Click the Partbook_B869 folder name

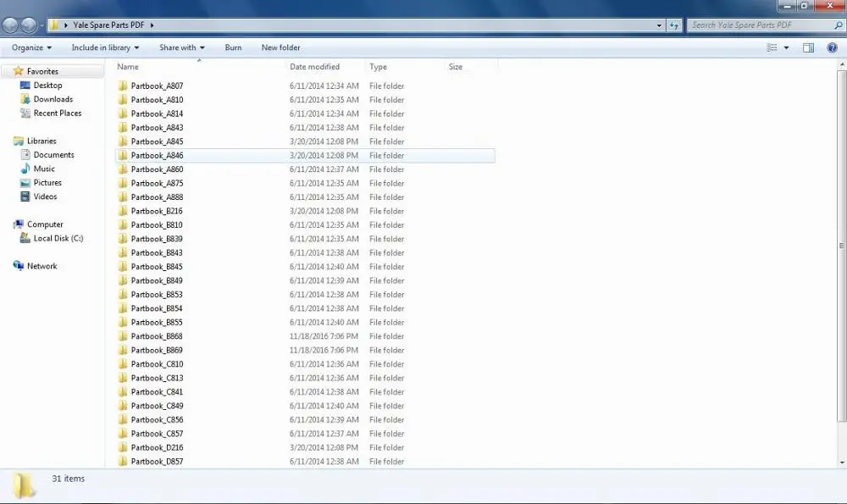pyautogui.click(x=157, y=350)
